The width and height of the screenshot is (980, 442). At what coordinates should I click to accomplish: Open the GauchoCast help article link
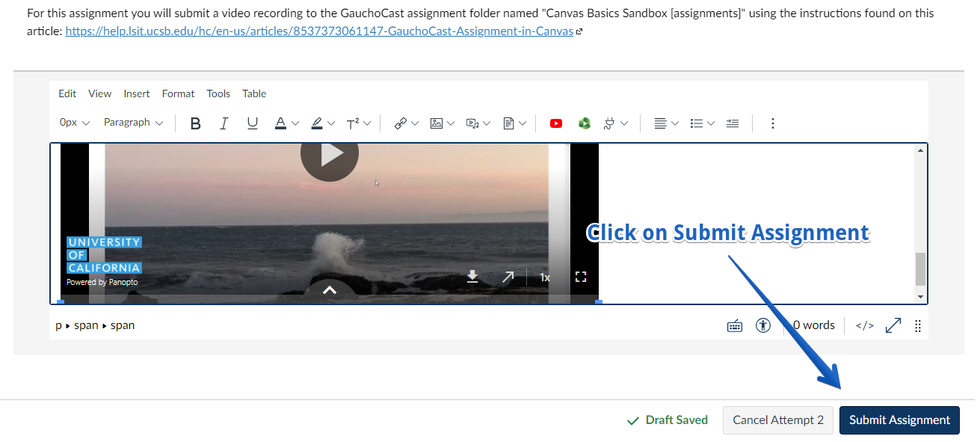[x=320, y=31]
